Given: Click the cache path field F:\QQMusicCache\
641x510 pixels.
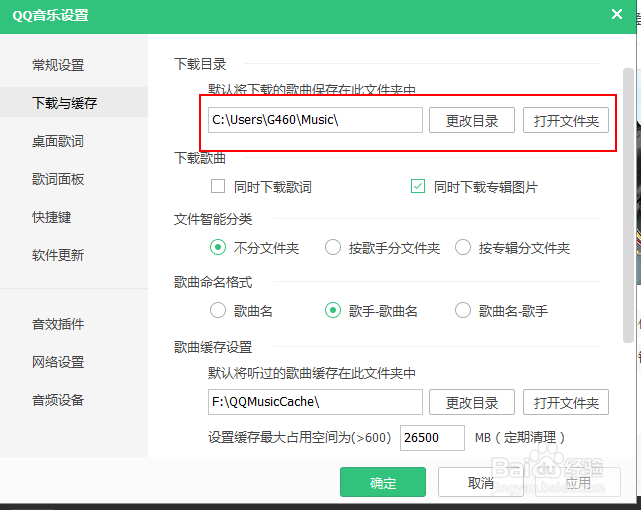Looking at the screenshot, I should point(315,402).
